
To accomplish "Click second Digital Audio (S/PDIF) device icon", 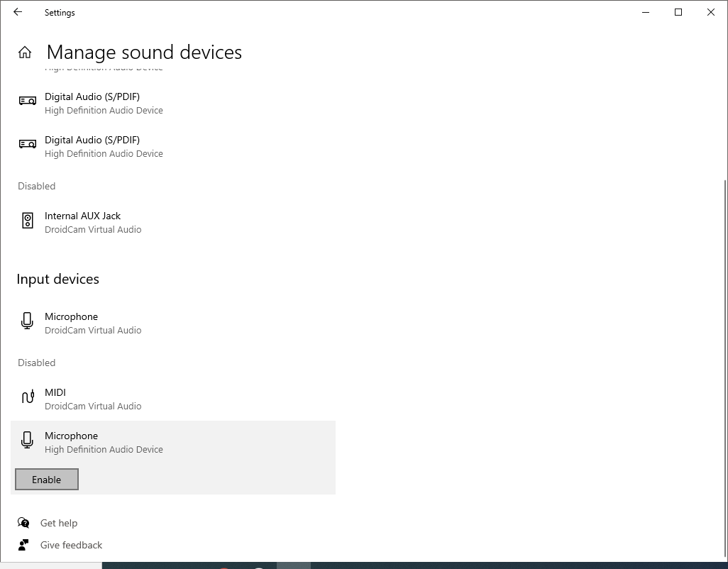I will [x=28, y=144].
